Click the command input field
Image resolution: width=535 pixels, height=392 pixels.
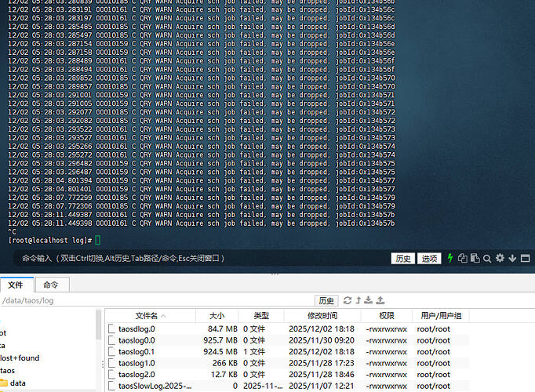196,258
